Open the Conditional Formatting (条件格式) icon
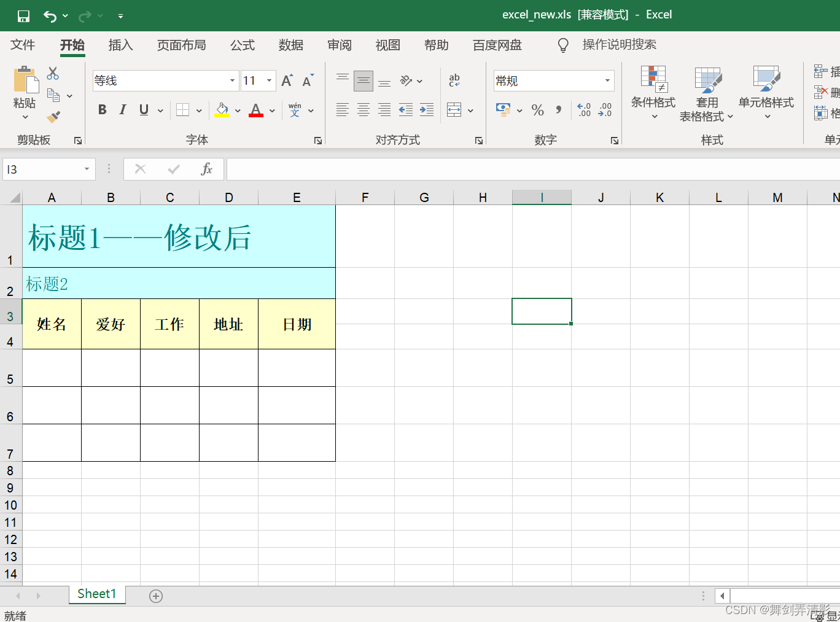 (x=653, y=92)
